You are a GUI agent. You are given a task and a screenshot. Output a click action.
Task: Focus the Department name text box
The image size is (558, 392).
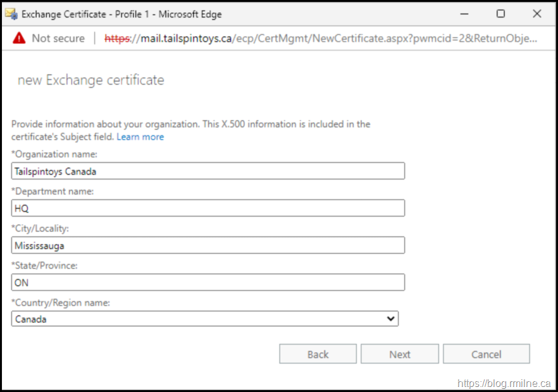point(208,208)
